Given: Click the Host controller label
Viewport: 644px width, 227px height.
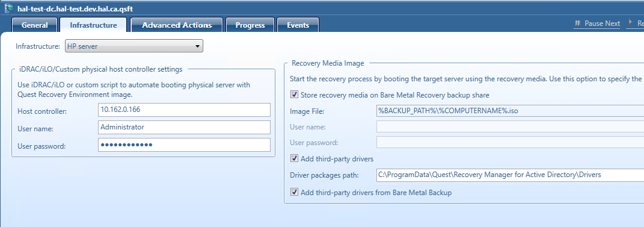Looking at the screenshot, I should (42, 111).
